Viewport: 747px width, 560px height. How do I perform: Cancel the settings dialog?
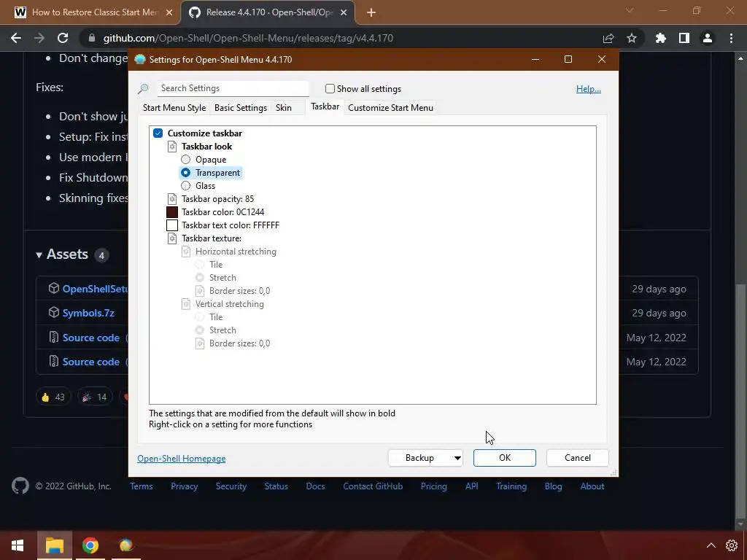[x=578, y=458]
